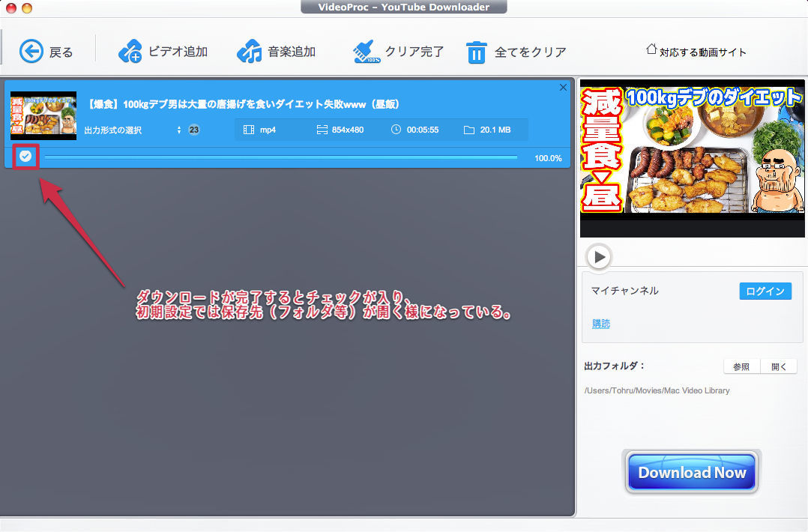This screenshot has width=808, height=532.
Task: Click the output path /Users/Tohru/Movies/Mac Video Library
Action: pyautogui.click(x=657, y=390)
